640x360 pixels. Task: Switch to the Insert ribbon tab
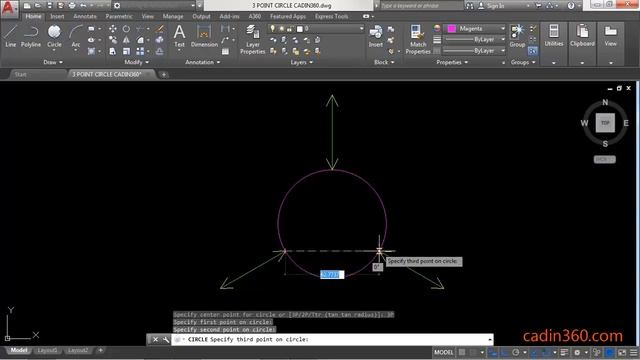click(57, 16)
